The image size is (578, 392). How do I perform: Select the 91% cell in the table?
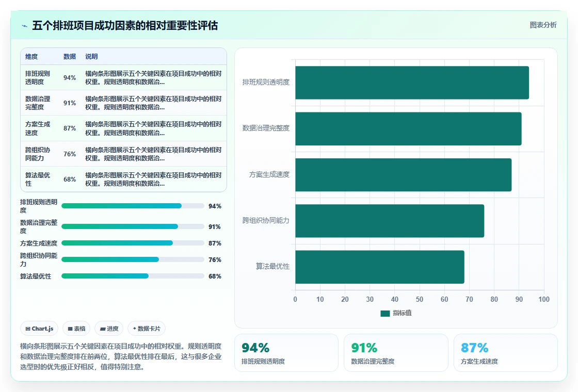click(70, 103)
